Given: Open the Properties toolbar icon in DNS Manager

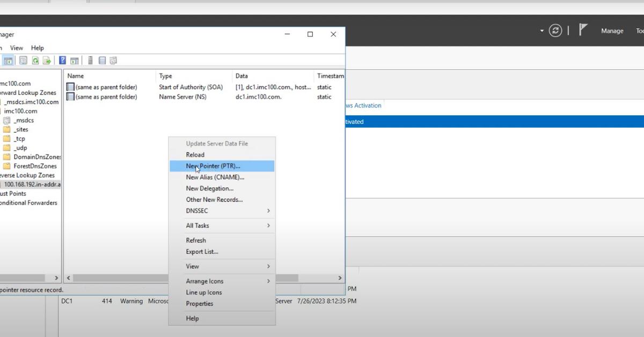Looking at the screenshot, I should click(x=23, y=61).
